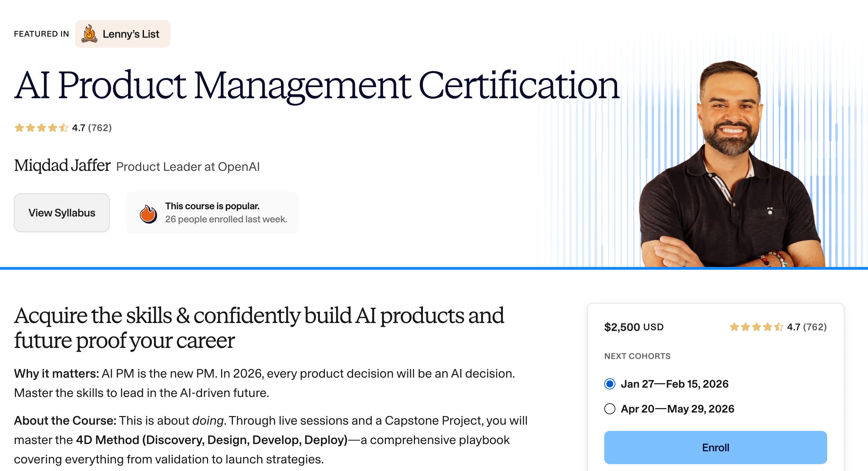Viewport: 868px width, 471px height.
Task: Click the AI Product Management Certification heading
Action: pos(316,85)
